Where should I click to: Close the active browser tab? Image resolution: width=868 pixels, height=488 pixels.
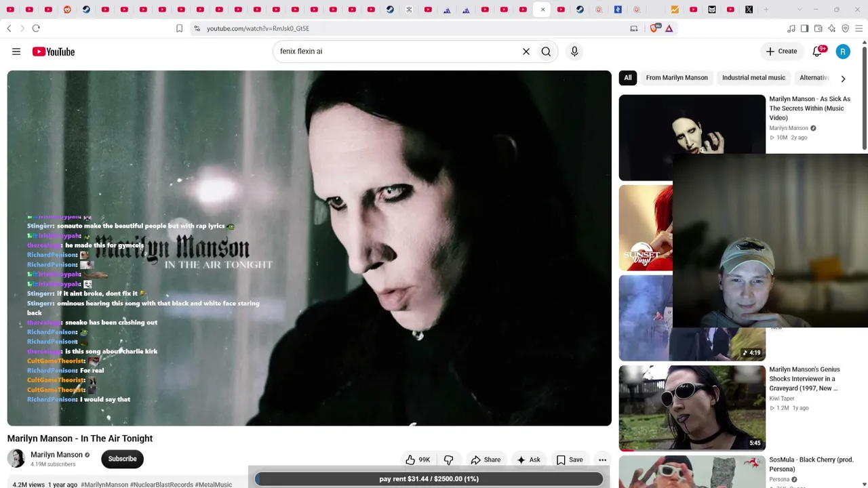point(542,9)
